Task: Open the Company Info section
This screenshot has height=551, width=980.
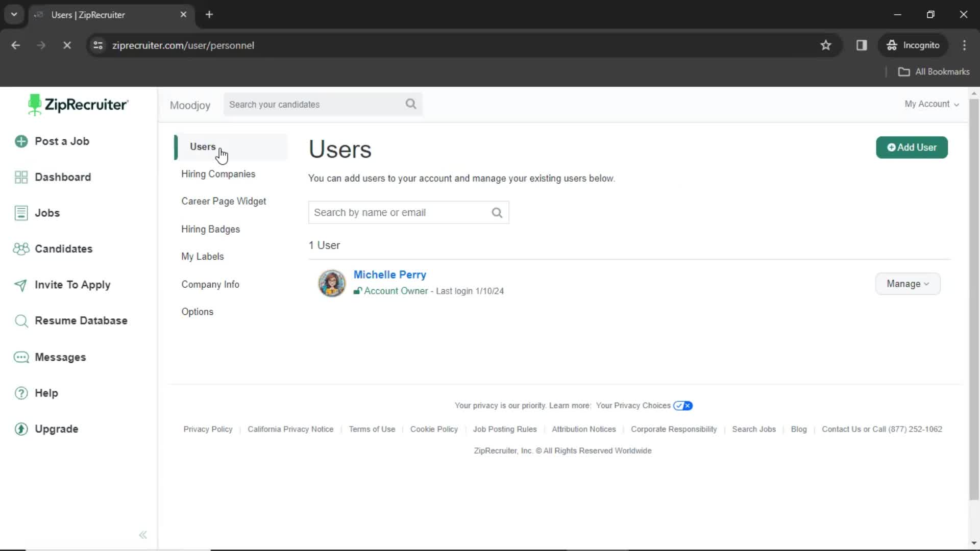Action: pos(210,284)
